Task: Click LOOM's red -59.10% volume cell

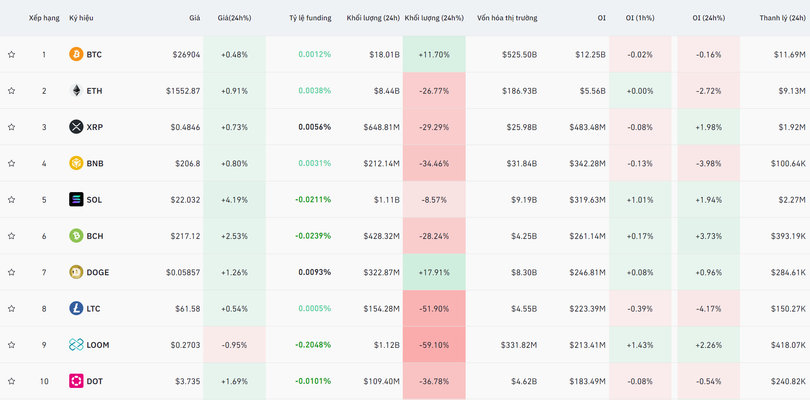Action: pyautogui.click(x=434, y=345)
